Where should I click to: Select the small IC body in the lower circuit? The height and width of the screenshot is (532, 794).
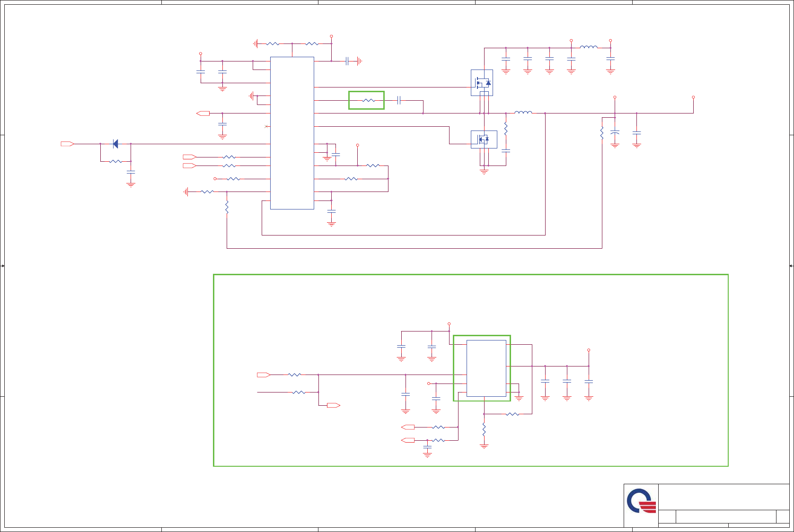click(x=486, y=368)
